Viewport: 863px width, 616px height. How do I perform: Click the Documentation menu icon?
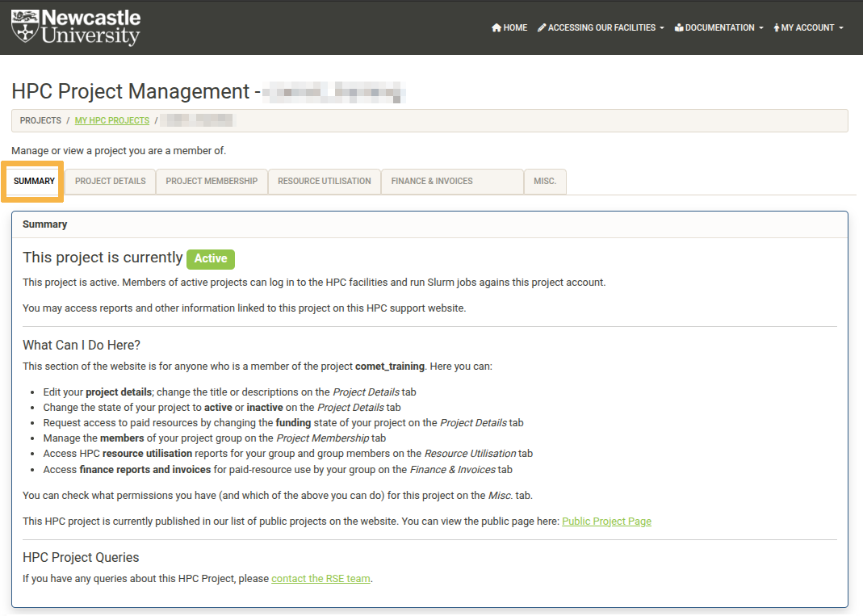tap(679, 28)
